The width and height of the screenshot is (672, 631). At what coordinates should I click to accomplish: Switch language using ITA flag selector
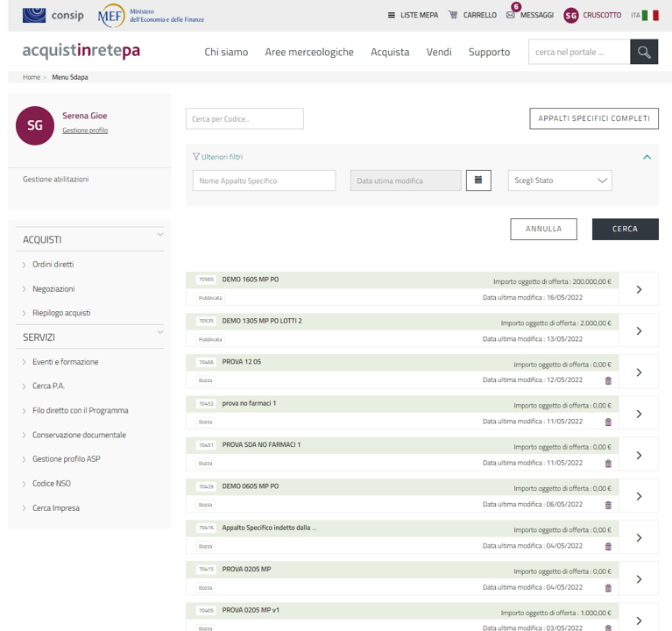pos(645,16)
